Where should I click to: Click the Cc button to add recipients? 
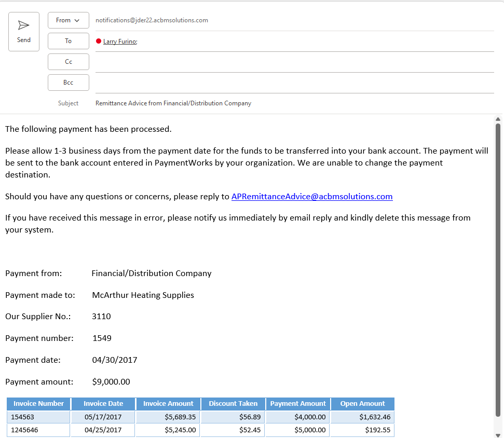[x=68, y=61]
